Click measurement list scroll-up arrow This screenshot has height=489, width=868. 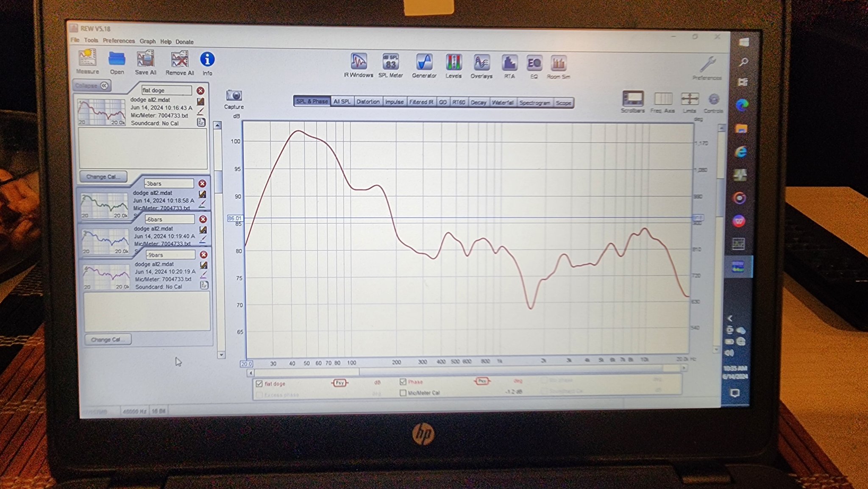coord(218,125)
